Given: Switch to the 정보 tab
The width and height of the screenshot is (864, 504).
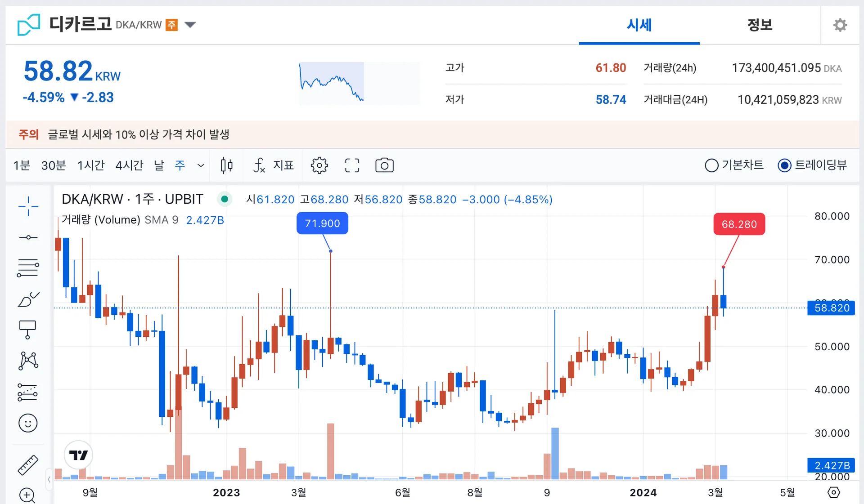Looking at the screenshot, I should 760,25.
